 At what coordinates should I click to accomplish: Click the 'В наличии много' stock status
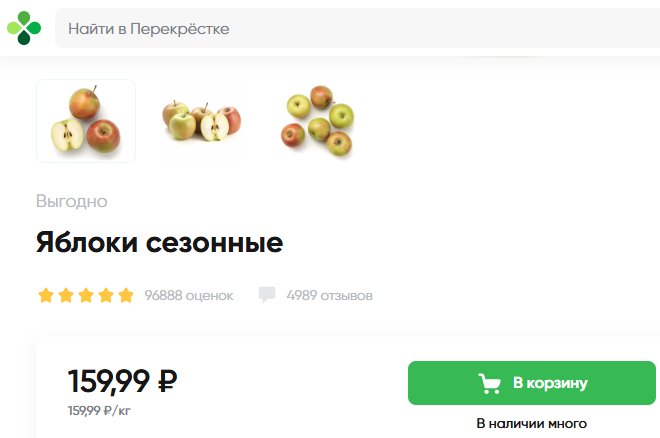click(532, 423)
